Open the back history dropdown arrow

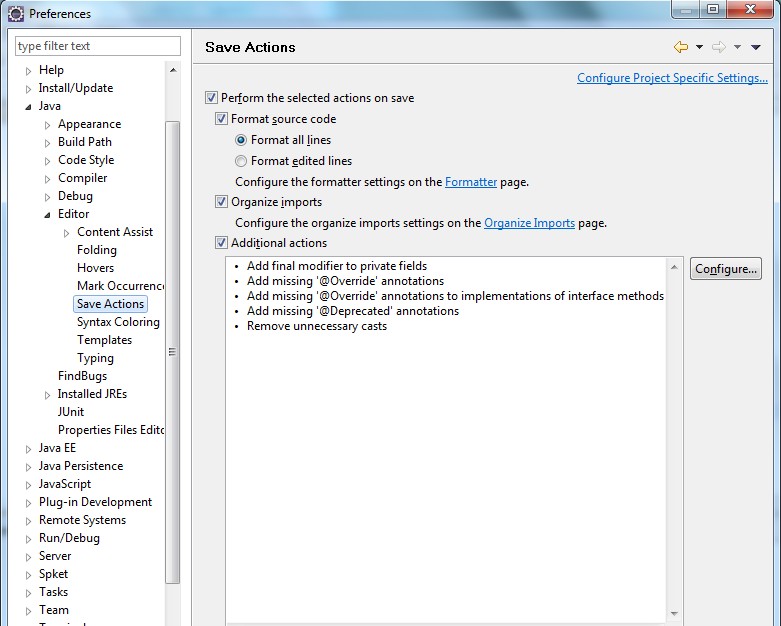click(699, 47)
